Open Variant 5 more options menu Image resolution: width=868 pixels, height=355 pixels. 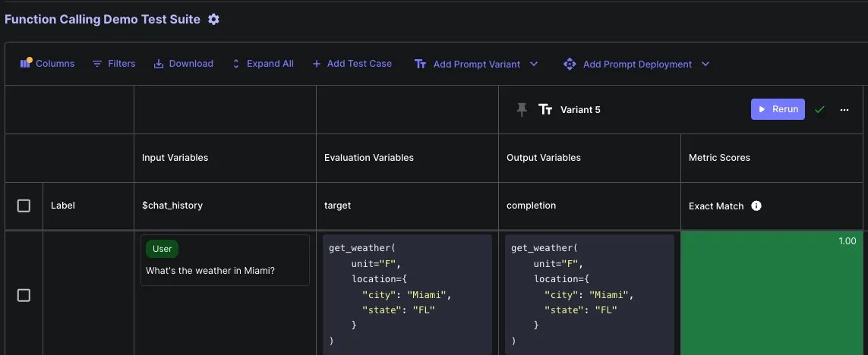coord(844,109)
